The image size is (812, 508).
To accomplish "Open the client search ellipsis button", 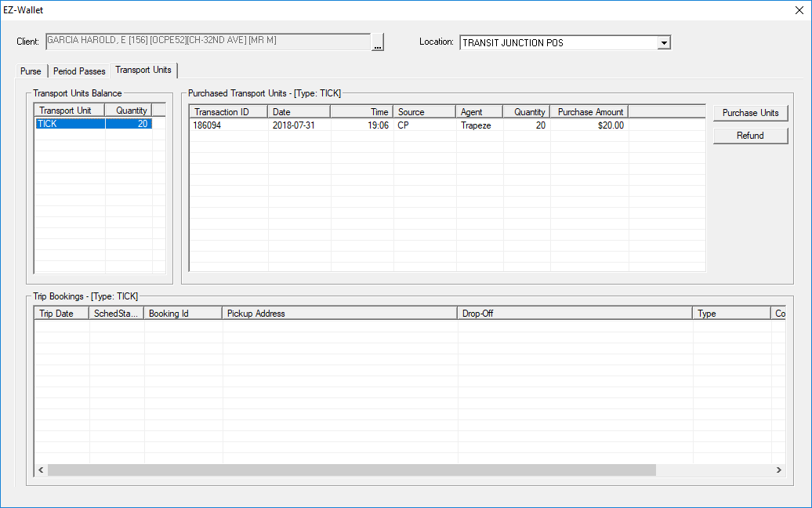I will pos(377,43).
